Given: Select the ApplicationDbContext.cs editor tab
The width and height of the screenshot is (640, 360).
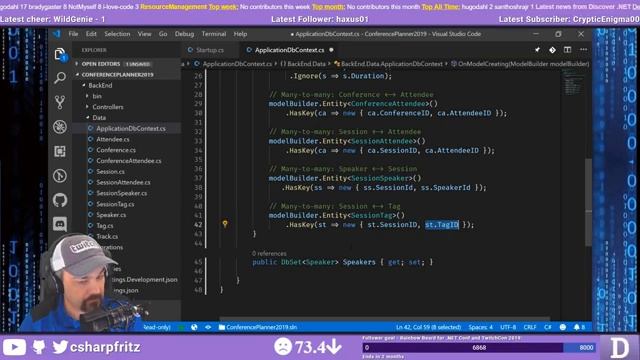Looking at the screenshot, I should [289, 50].
